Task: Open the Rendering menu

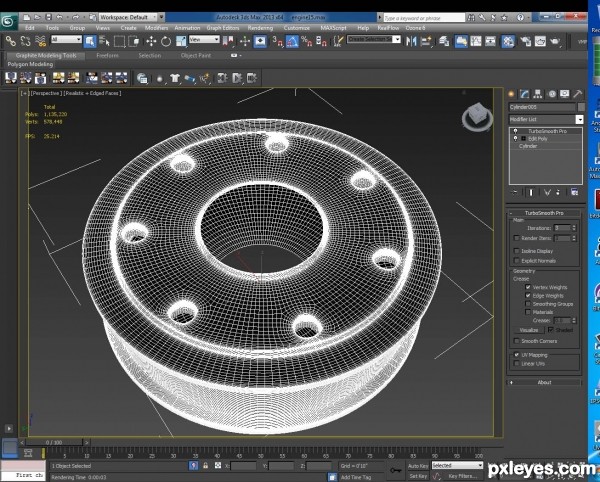Action: point(260,28)
